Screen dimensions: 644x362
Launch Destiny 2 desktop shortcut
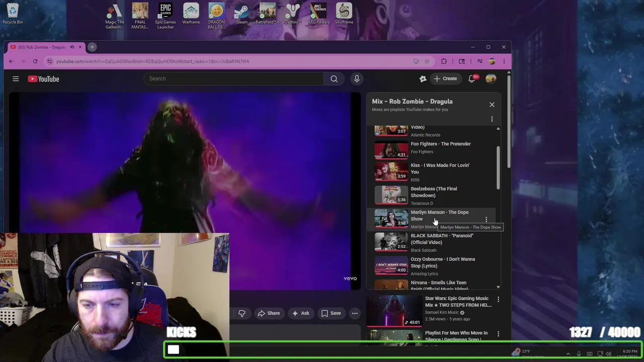tap(293, 14)
